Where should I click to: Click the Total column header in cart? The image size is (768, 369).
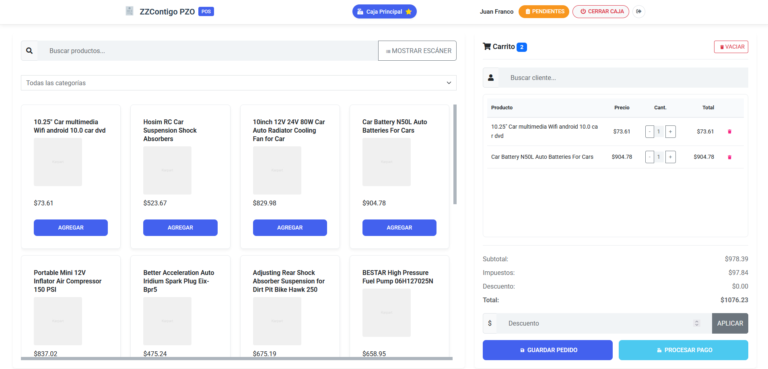(x=708, y=107)
